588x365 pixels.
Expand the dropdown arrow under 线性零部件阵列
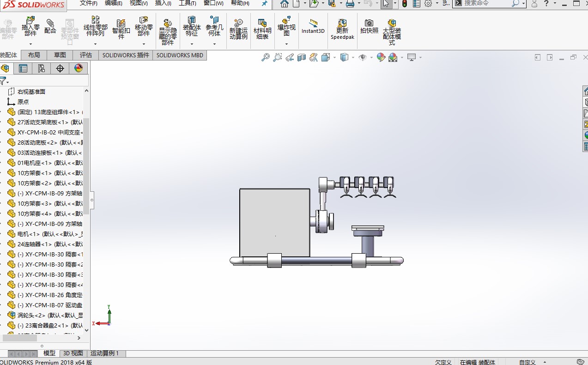(96, 44)
